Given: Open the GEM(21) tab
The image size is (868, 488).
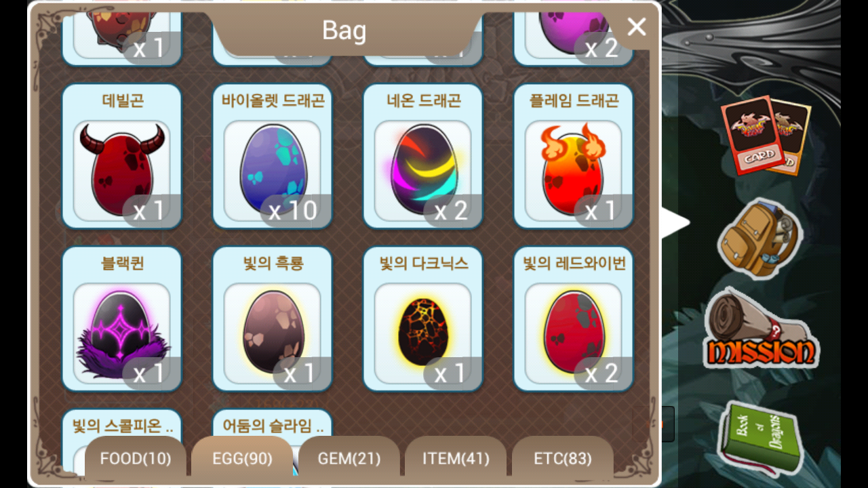Looking at the screenshot, I should click(349, 459).
